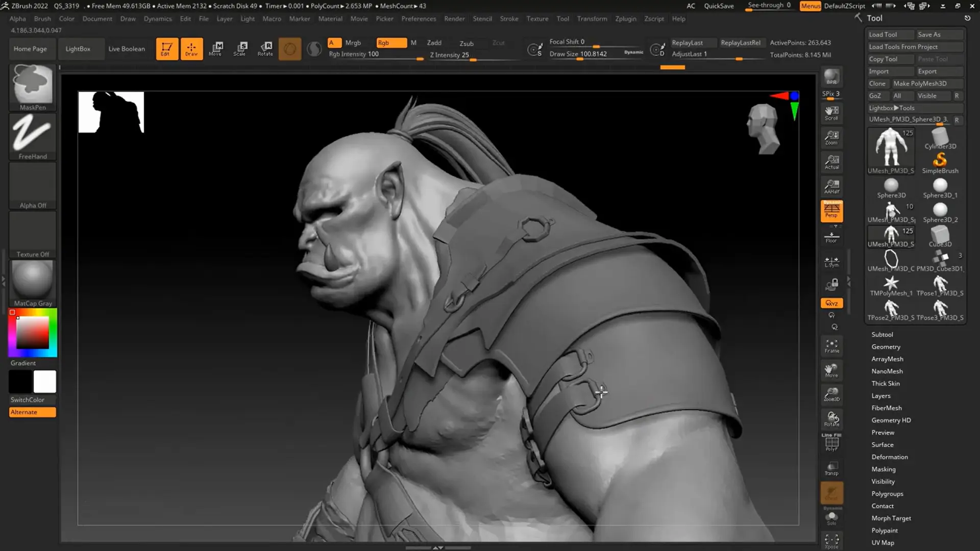Image resolution: width=980 pixels, height=551 pixels.
Task: Toggle Live Boolean mode
Action: pos(127,49)
